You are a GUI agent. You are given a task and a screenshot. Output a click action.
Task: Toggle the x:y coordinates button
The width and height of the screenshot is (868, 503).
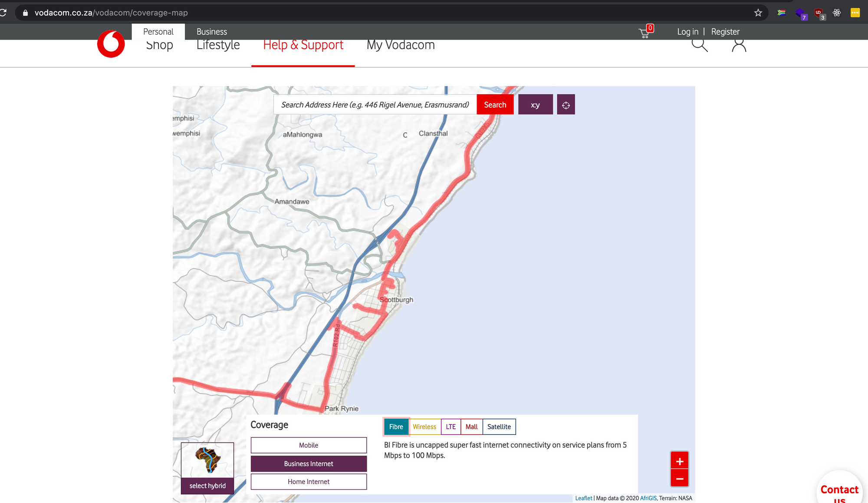(x=535, y=105)
